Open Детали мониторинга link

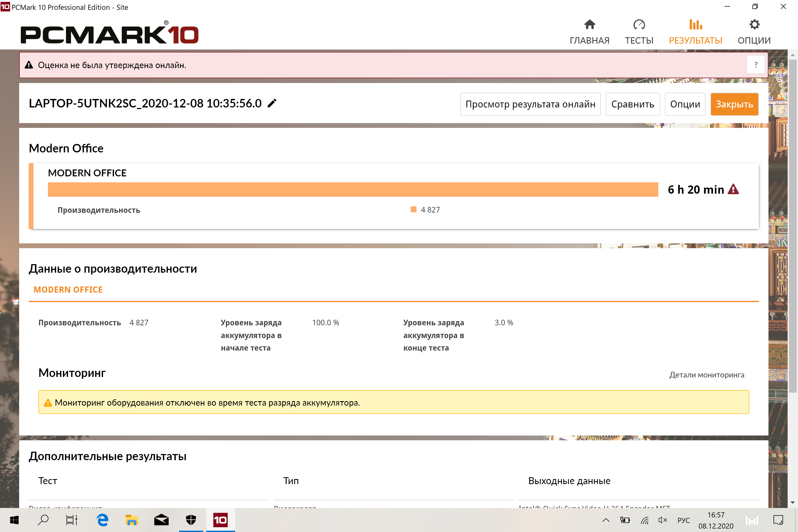pos(706,375)
